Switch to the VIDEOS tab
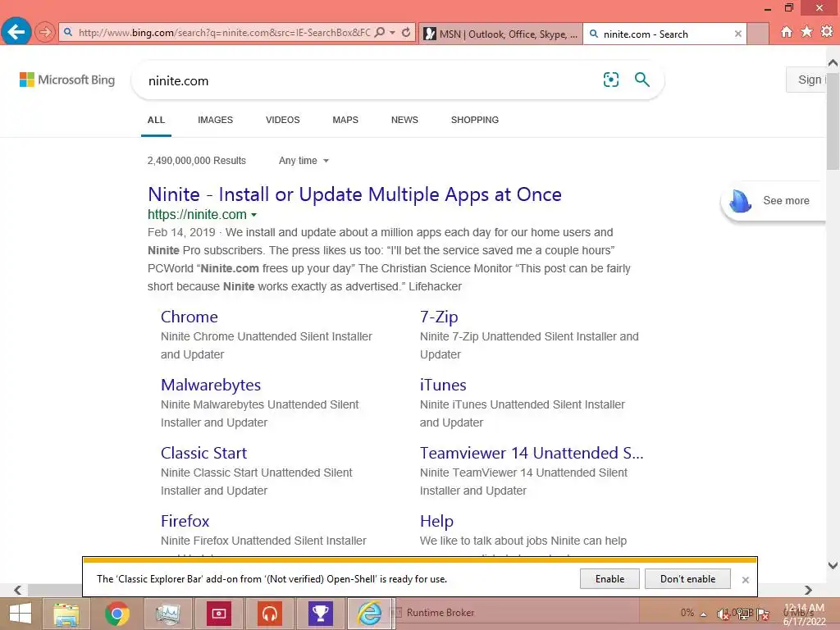The image size is (840, 630). point(283,120)
